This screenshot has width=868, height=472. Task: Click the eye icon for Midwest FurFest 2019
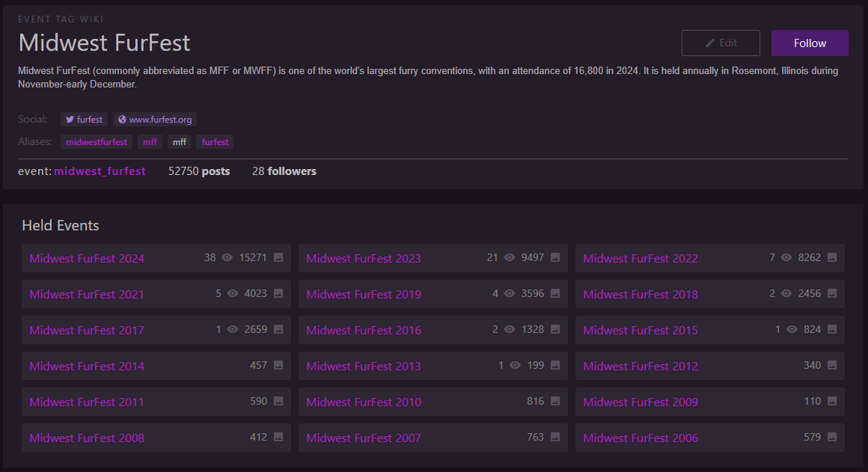pos(510,293)
